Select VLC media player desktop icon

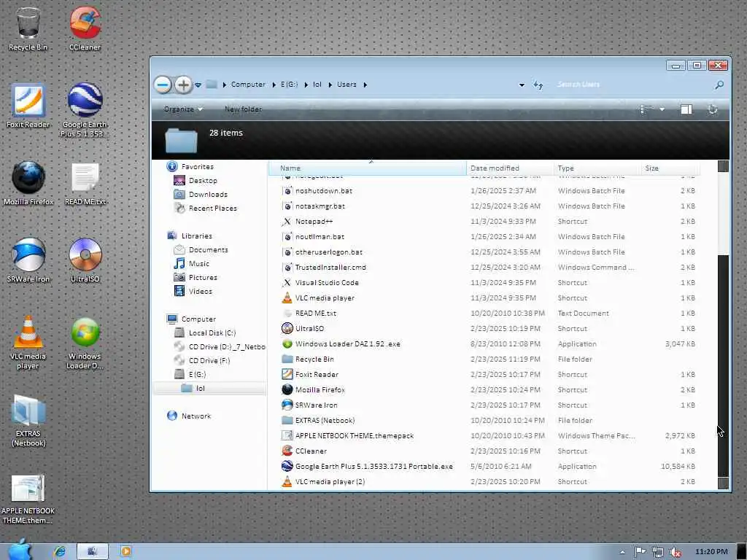tap(28, 343)
